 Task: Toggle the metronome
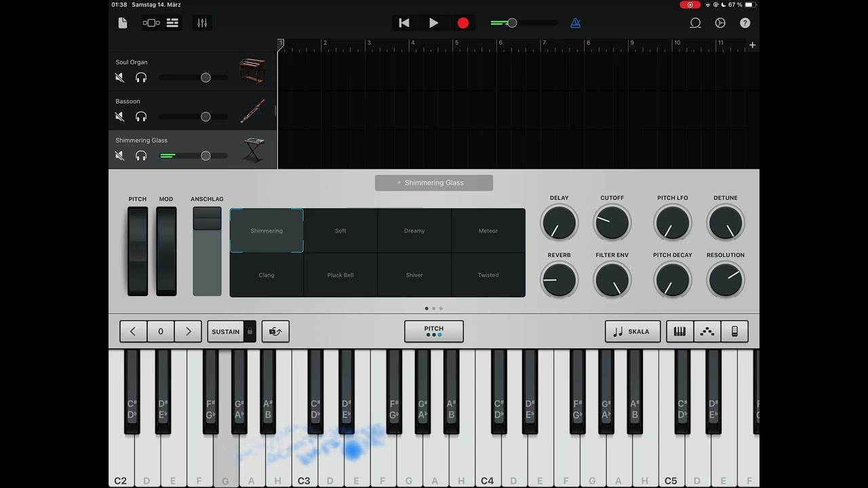pyautogui.click(x=575, y=23)
